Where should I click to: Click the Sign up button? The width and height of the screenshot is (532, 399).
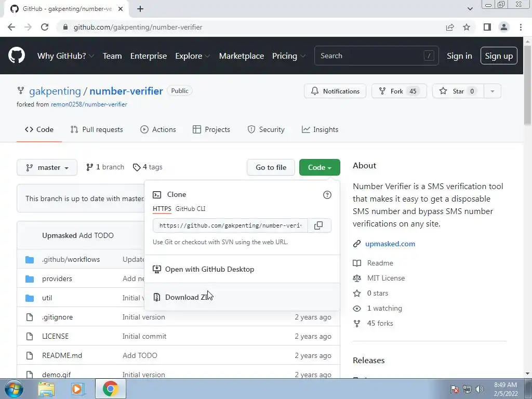(x=499, y=56)
